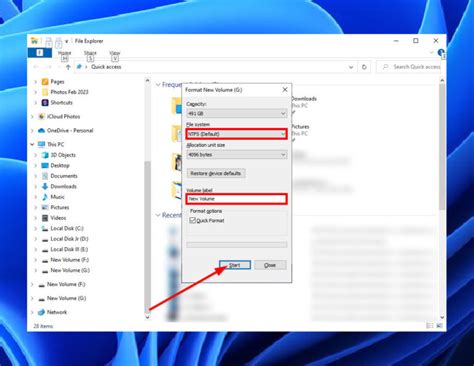Click the Downloads arrow icon in sidebar
Viewport: 474px width, 366px height.
tap(45, 187)
